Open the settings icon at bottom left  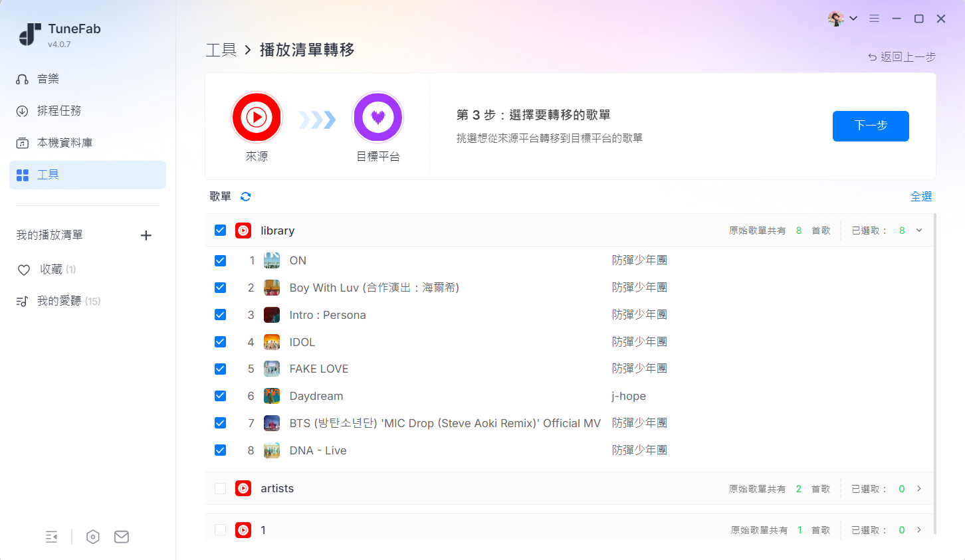coord(92,537)
